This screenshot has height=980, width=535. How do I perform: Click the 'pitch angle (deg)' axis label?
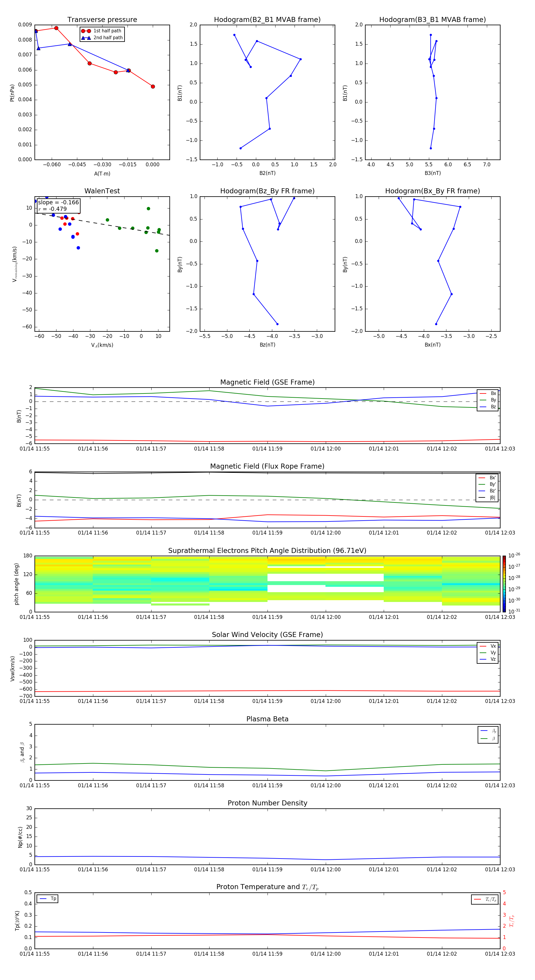point(17,584)
